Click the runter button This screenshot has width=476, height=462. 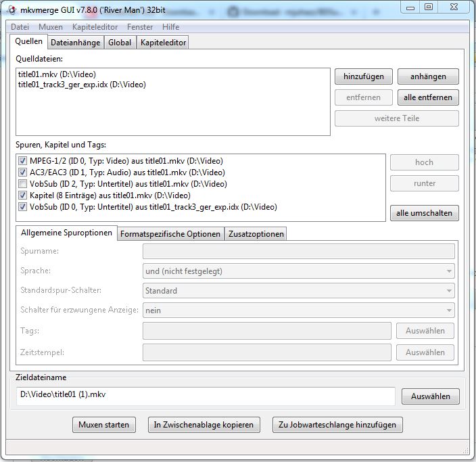(x=424, y=183)
